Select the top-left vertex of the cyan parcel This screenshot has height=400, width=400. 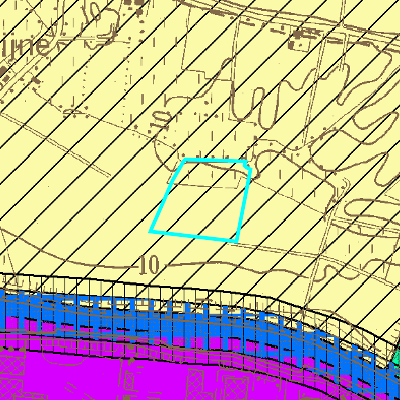pos(185,160)
